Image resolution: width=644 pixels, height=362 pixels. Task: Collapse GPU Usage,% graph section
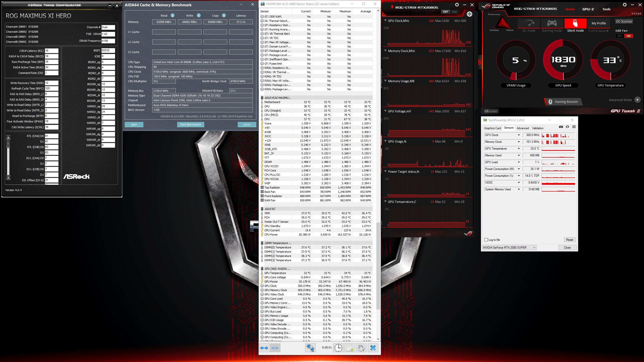[x=385, y=141]
